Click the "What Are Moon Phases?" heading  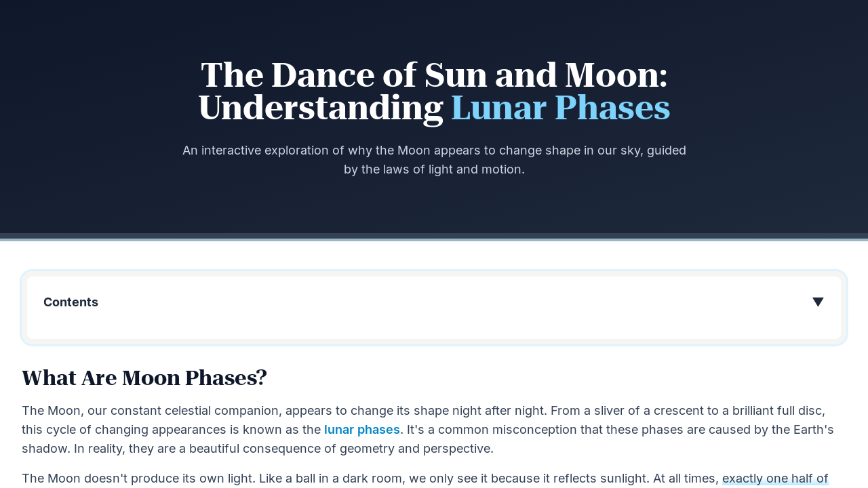click(144, 378)
